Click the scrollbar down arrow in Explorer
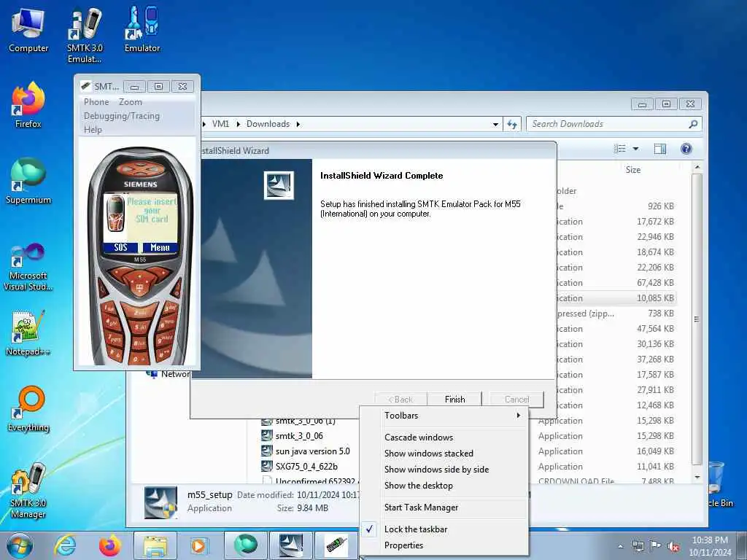747x560 pixels. pyautogui.click(x=697, y=477)
